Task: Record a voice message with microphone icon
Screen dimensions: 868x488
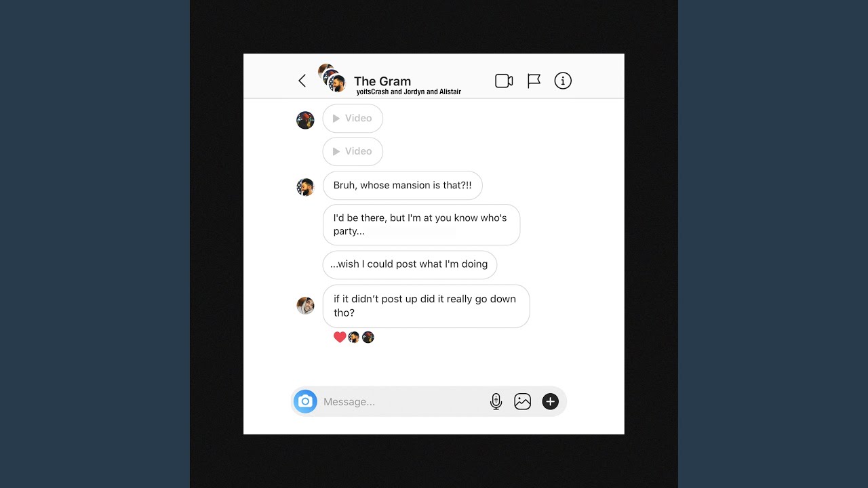Action: (496, 402)
